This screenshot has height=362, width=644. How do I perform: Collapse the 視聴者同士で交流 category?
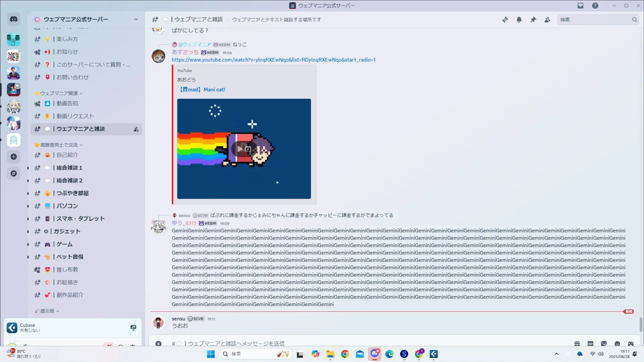click(x=59, y=145)
